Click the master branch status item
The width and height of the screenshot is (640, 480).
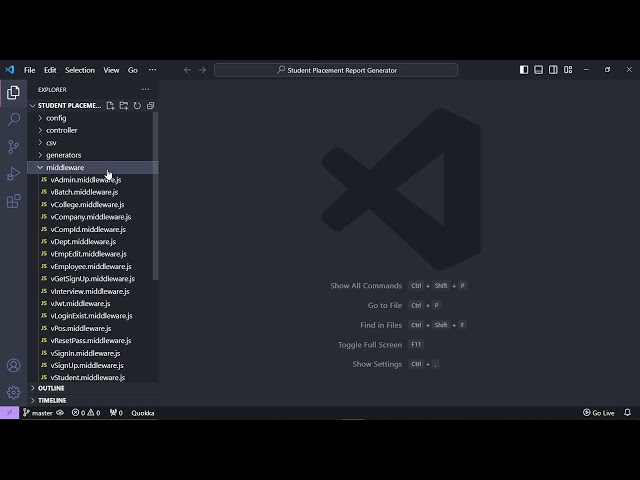[38, 413]
